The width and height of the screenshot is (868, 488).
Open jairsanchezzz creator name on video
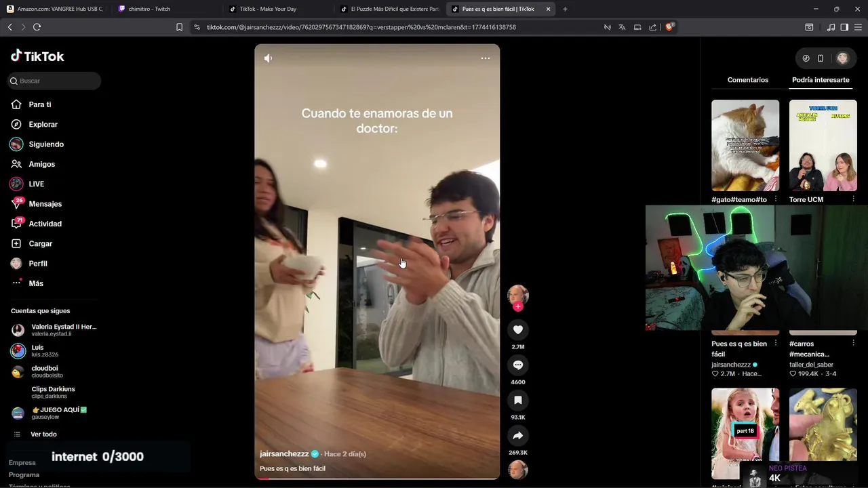coord(284,453)
